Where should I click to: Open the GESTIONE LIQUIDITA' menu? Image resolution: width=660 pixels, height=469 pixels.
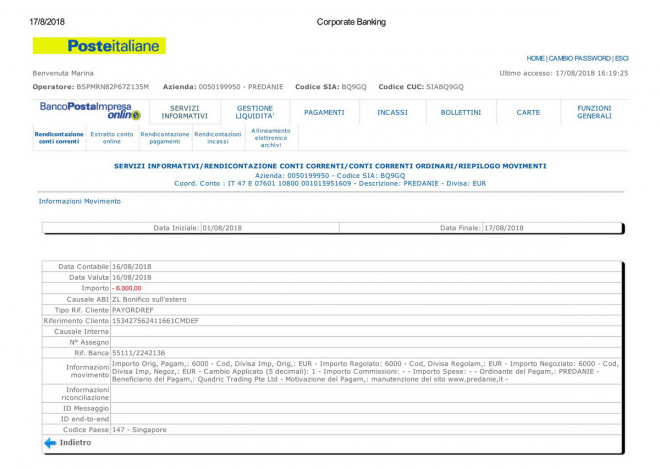coord(255,112)
